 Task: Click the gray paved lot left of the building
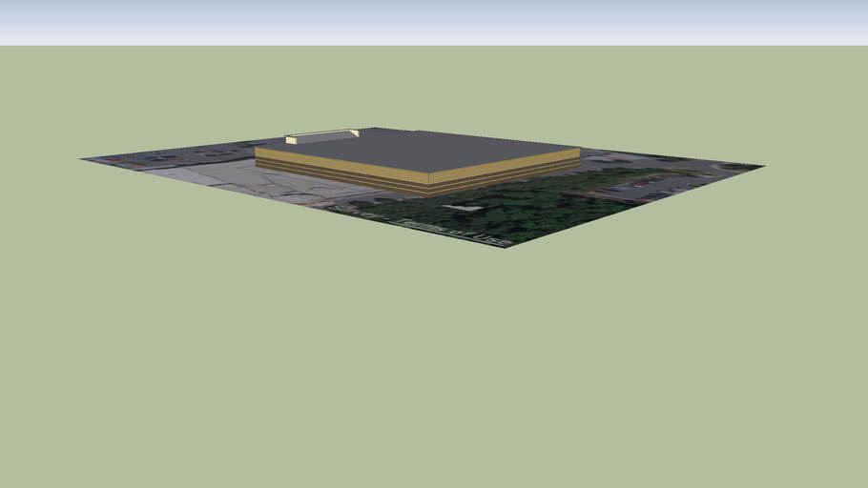click(x=210, y=174)
